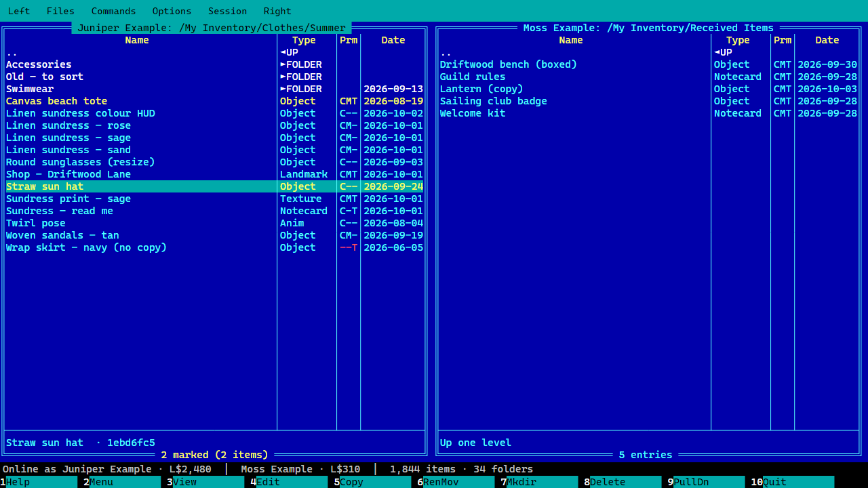Select the Mkdir function key
Viewport: 868px width, 488px height.
point(537,482)
